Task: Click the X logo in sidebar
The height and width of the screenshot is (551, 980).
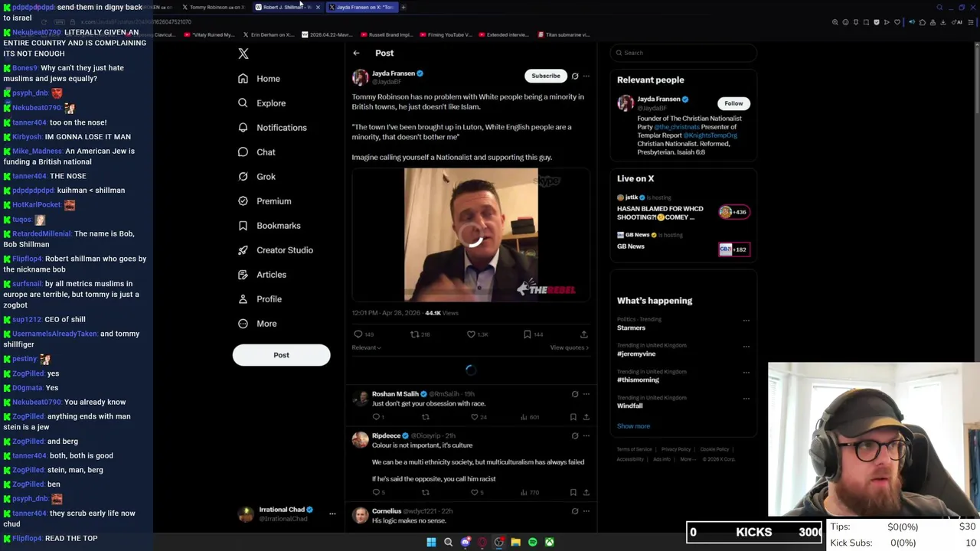Action: click(243, 54)
